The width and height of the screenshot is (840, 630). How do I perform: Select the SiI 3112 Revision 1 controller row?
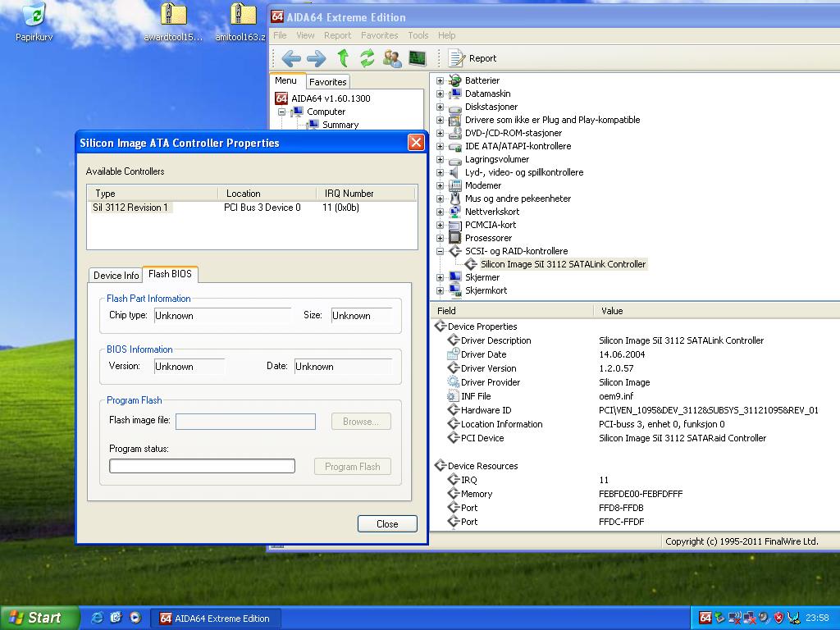click(x=130, y=208)
